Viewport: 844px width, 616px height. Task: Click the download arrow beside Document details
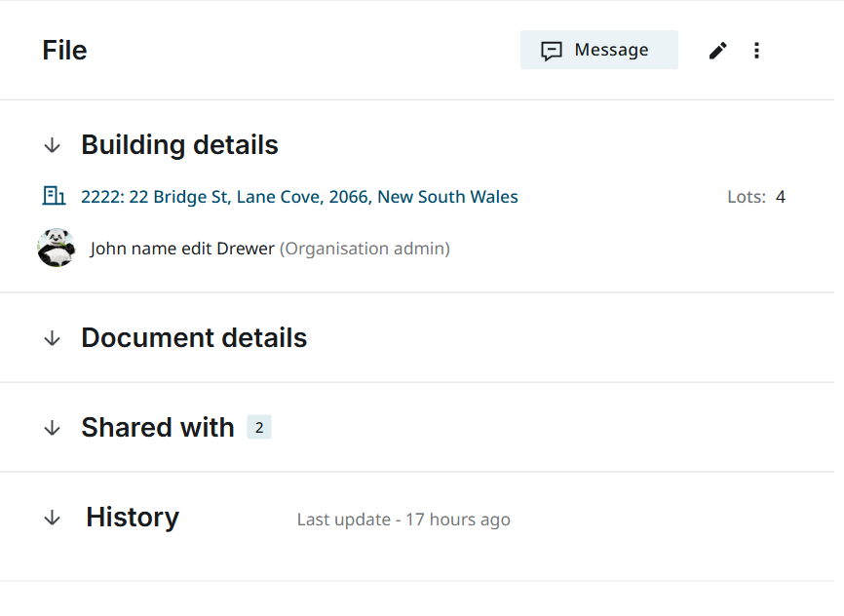pos(52,338)
